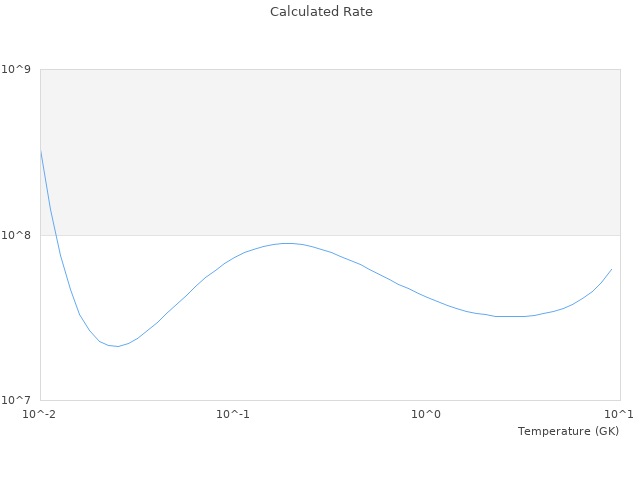Click where the curve crosses the 10^8 line
Screen dimensions: 640x480
tap(55, 235)
